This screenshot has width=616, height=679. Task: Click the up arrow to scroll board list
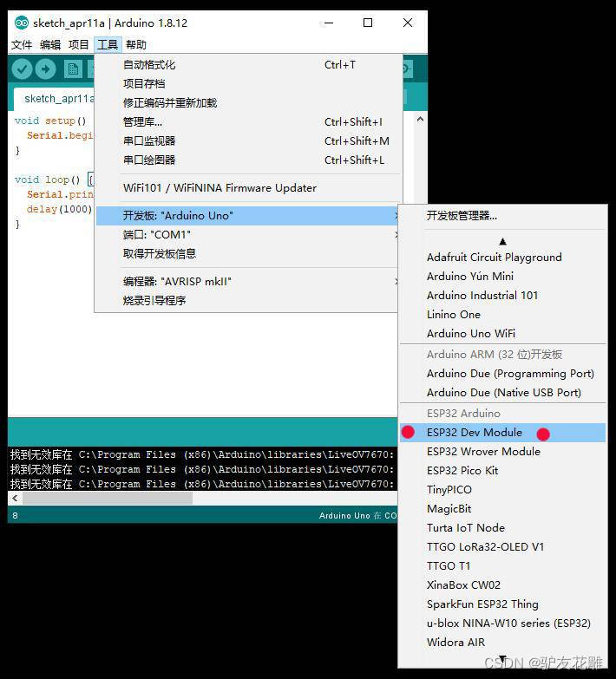pos(502,242)
